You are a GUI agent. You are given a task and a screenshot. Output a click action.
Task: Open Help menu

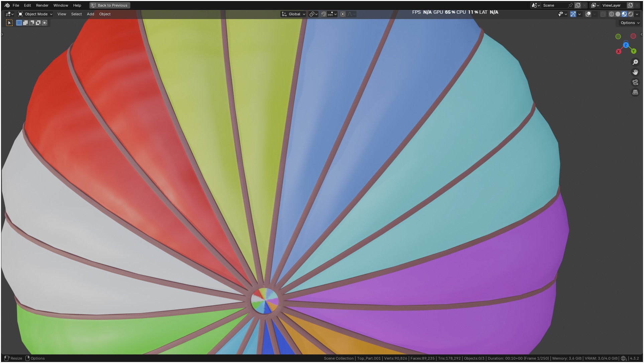[x=77, y=5]
